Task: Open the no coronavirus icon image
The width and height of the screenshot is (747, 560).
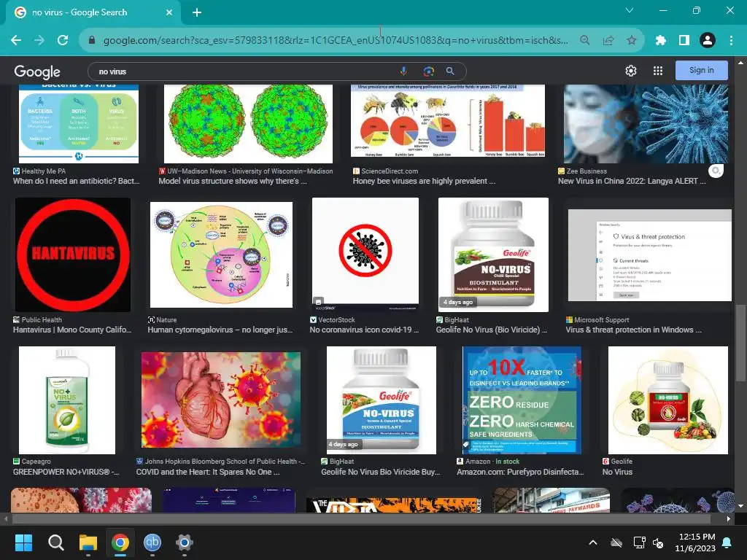Action: (365, 254)
